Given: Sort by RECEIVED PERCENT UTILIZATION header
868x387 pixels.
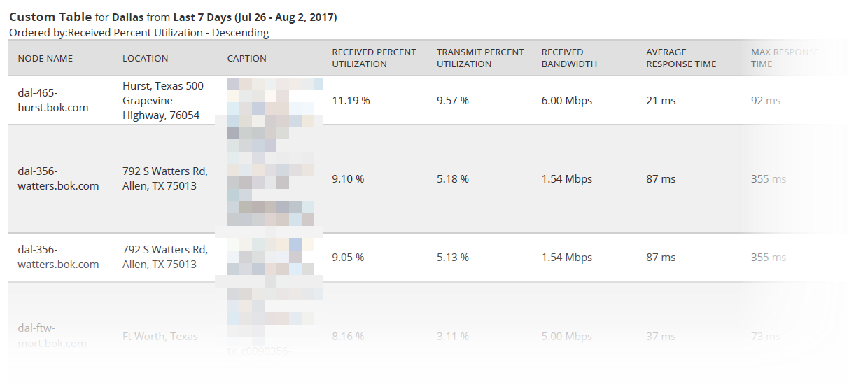Looking at the screenshot, I should [x=374, y=58].
